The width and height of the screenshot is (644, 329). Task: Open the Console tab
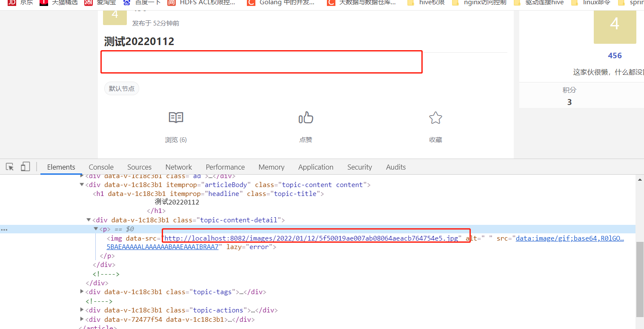click(x=101, y=167)
